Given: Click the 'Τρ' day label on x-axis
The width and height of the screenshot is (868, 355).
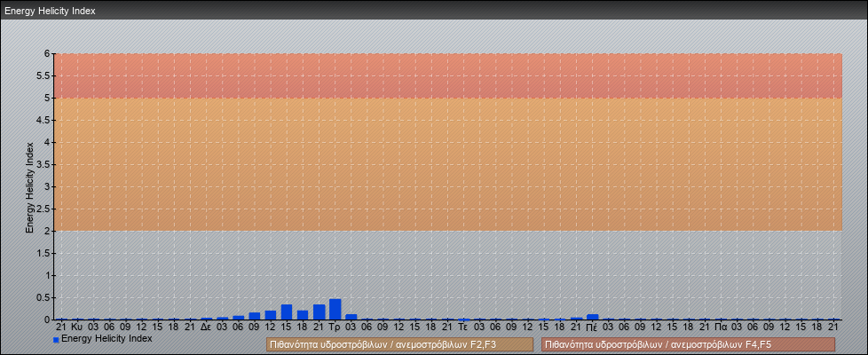Looking at the screenshot, I should coord(335,327).
